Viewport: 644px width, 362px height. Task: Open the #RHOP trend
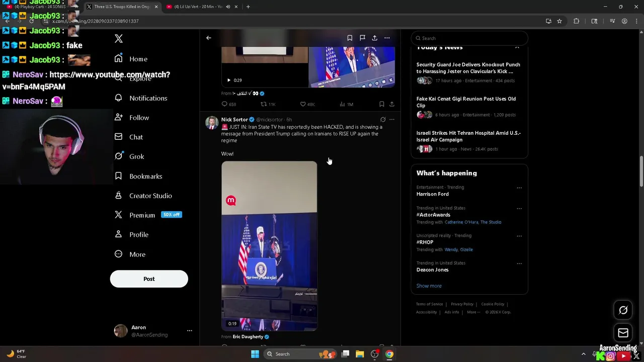click(x=425, y=242)
